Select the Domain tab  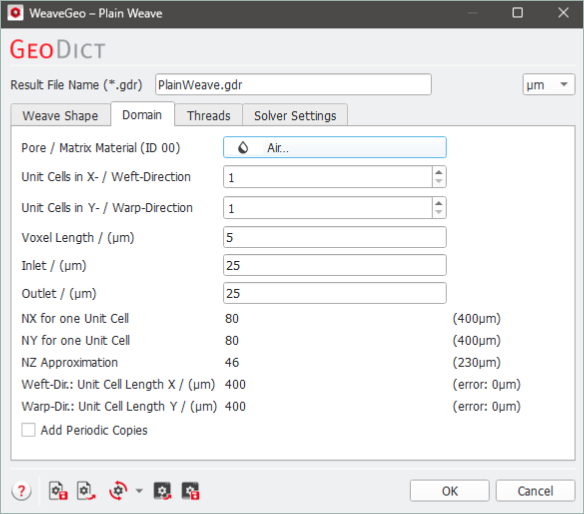(142, 115)
